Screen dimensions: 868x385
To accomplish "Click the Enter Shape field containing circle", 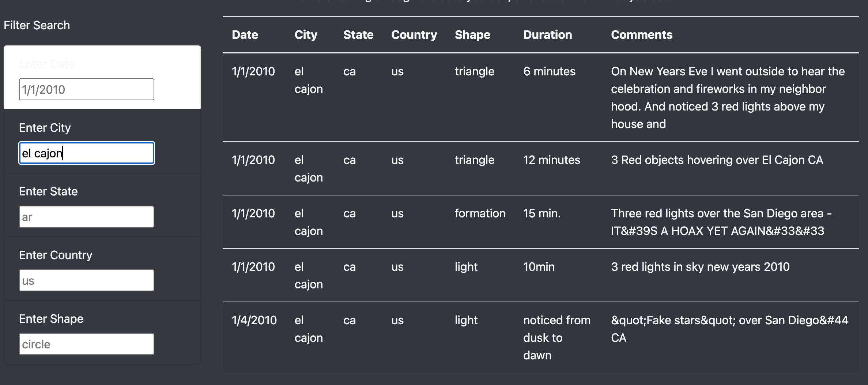I will [x=86, y=344].
